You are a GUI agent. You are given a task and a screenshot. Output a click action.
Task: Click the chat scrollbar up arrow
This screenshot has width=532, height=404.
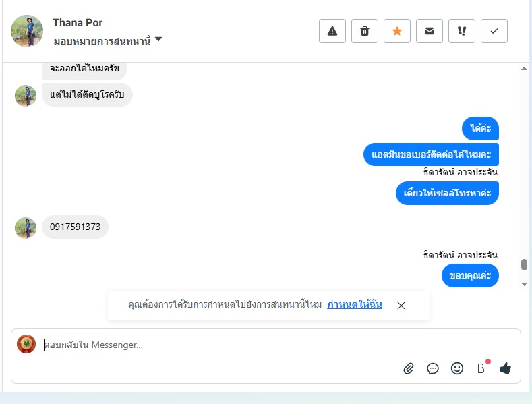pyautogui.click(x=524, y=69)
